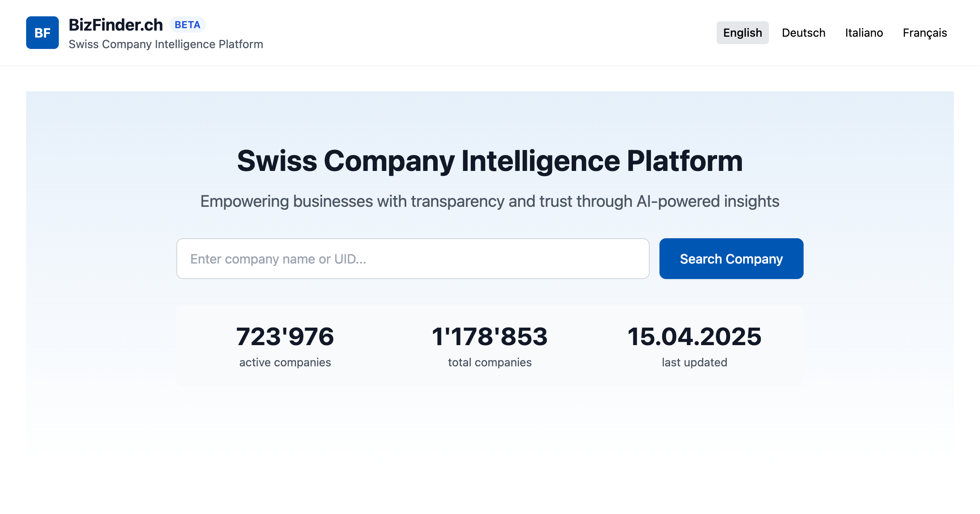
Task: Click the 'active companies' label
Action: coord(285,362)
